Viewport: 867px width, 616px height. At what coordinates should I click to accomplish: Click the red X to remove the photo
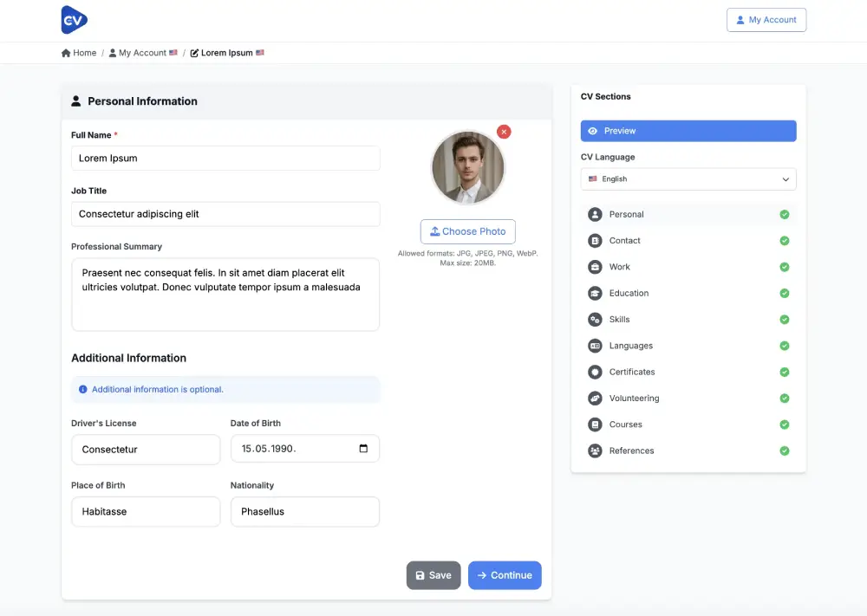504,131
